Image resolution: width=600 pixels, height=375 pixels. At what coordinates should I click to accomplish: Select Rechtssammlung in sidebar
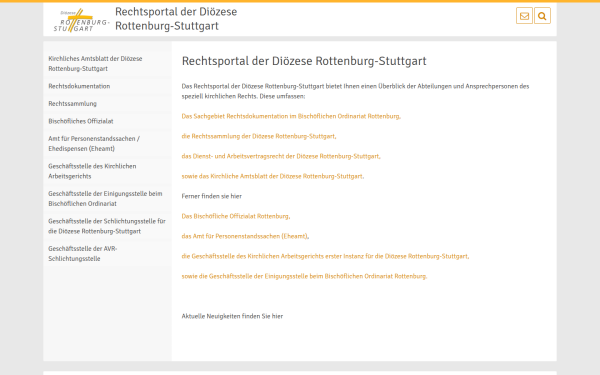point(108,104)
